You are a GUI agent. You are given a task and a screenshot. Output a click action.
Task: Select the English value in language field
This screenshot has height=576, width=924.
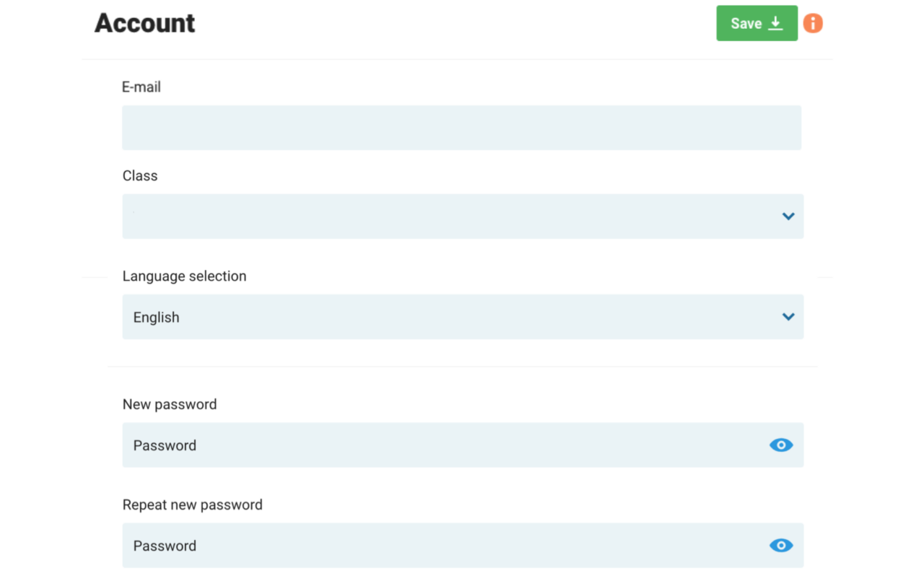156,317
